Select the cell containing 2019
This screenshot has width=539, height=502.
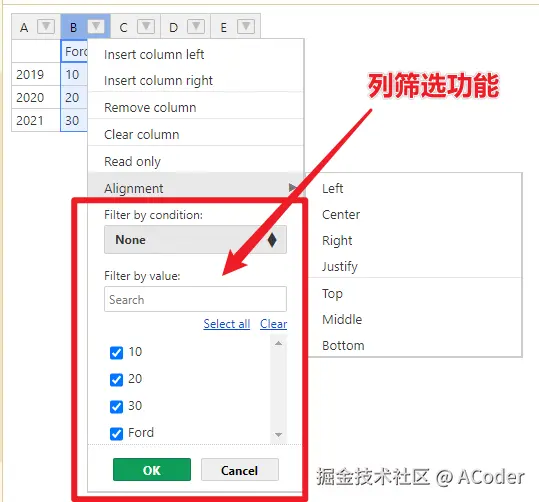(x=36, y=74)
